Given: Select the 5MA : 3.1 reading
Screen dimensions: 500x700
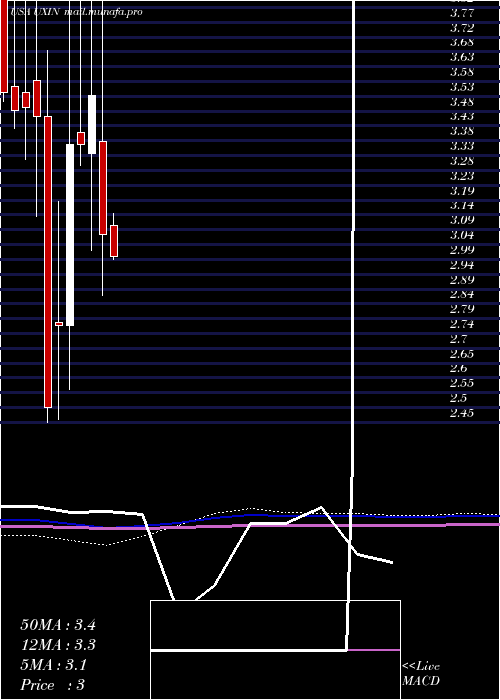Looking at the screenshot, I should click(x=54, y=665).
